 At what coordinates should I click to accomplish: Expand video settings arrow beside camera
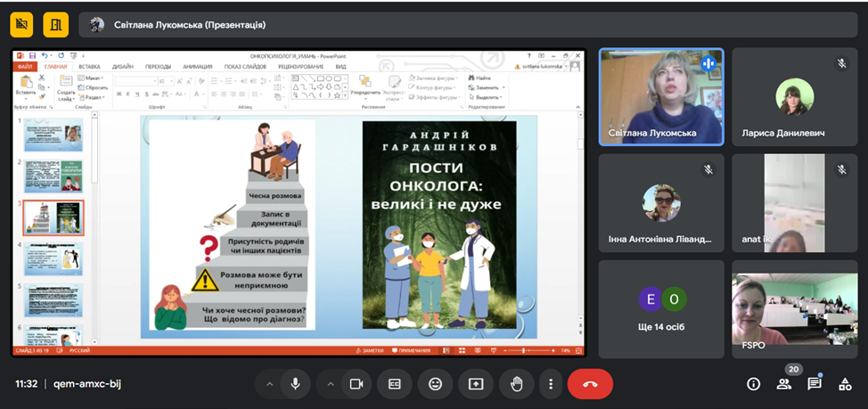(331, 384)
